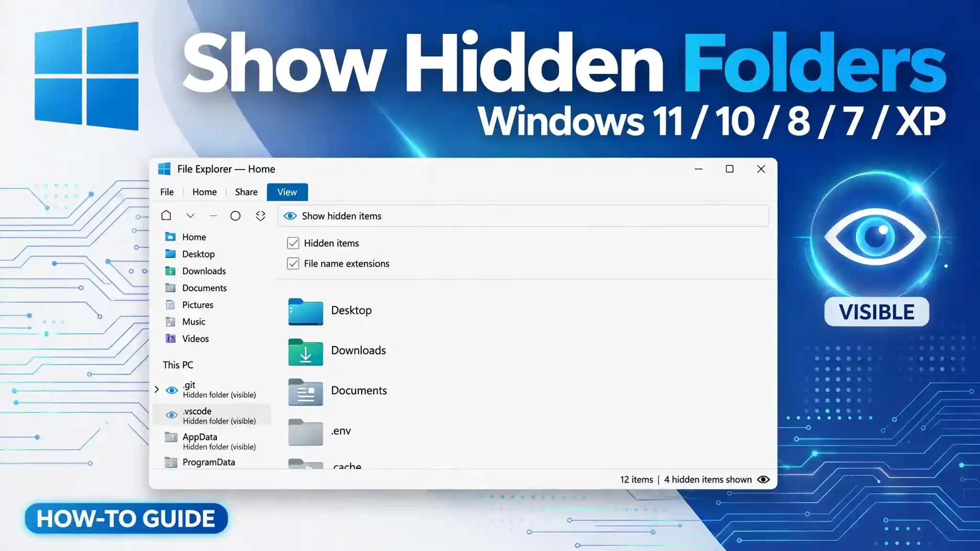Screen dimensions: 980x551
Task: Select AppData hidden folder label
Action: 219,441
